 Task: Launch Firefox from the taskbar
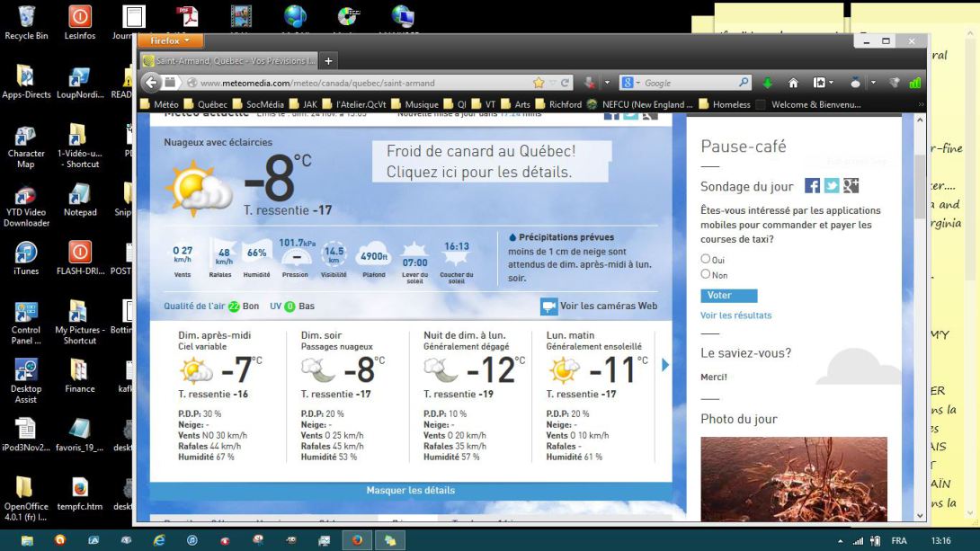(x=357, y=542)
